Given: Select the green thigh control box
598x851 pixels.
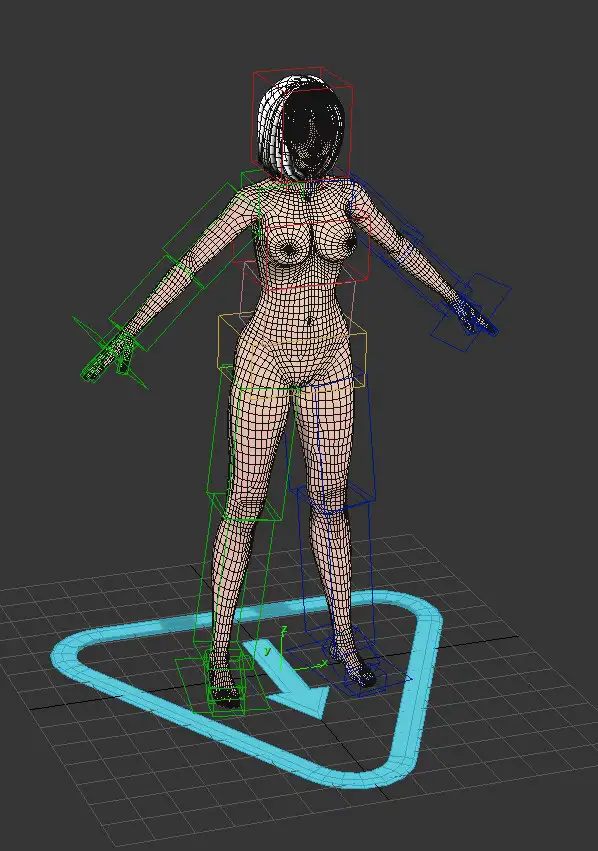Looking at the screenshot, I should click(251, 443).
